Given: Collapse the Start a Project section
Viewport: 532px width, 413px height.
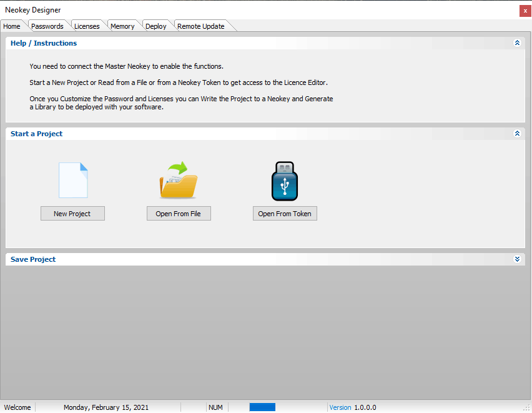Looking at the screenshot, I should [x=516, y=134].
